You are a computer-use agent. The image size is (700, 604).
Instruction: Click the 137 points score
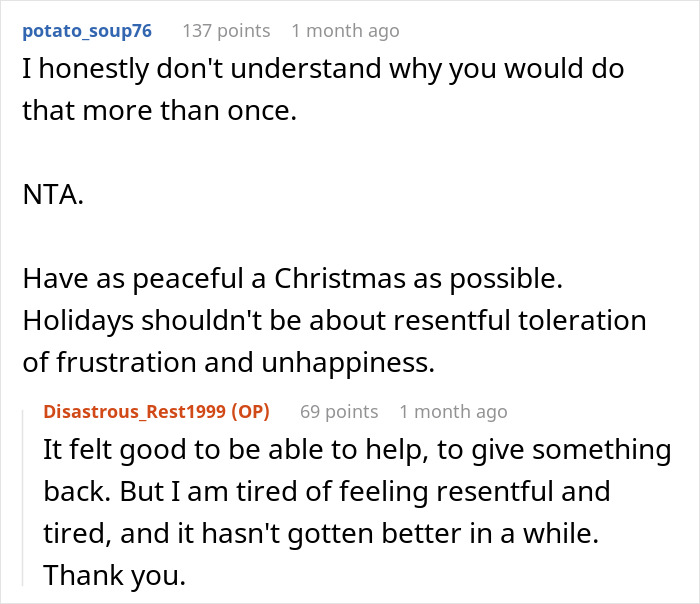(x=226, y=31)
